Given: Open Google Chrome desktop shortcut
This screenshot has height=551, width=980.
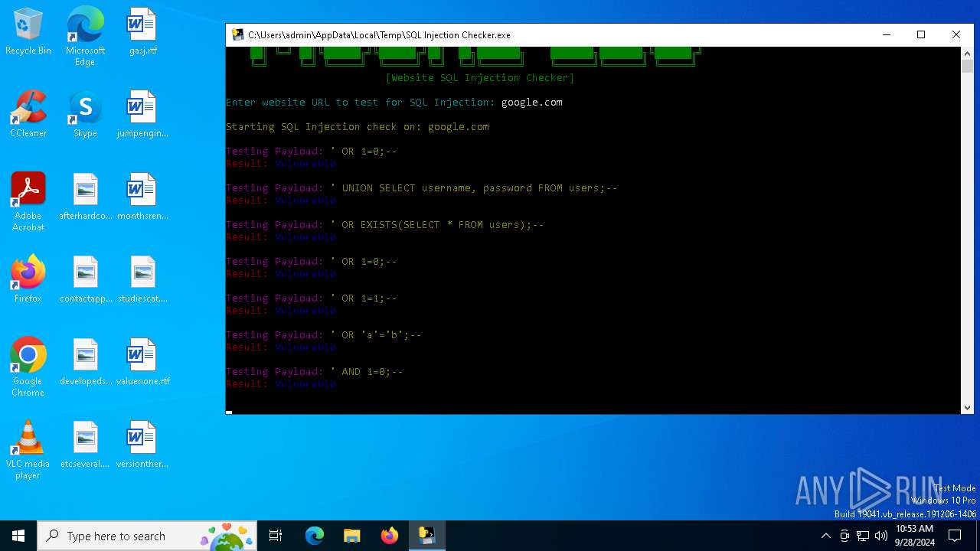Looking at the screenshot, I should 28,367.
